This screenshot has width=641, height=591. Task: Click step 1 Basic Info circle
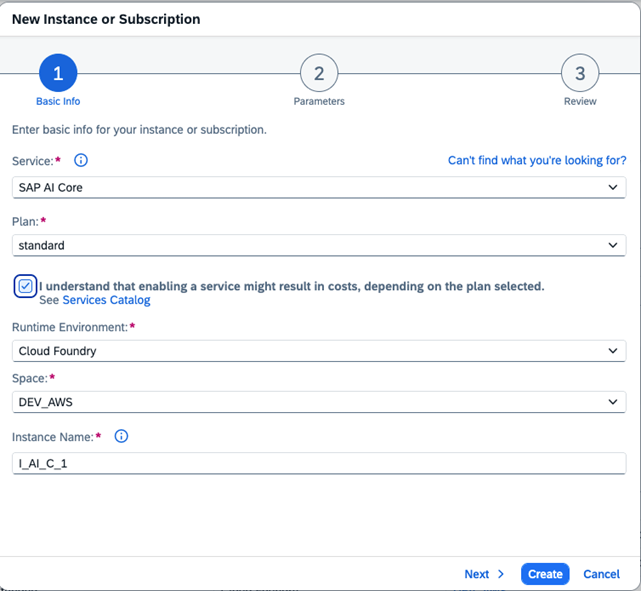click(58, 73)
